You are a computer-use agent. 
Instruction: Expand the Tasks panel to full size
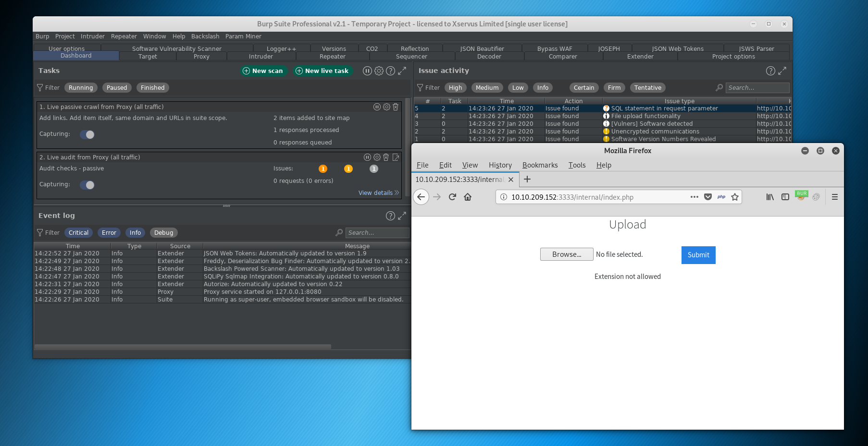click(x=402, y=71)
